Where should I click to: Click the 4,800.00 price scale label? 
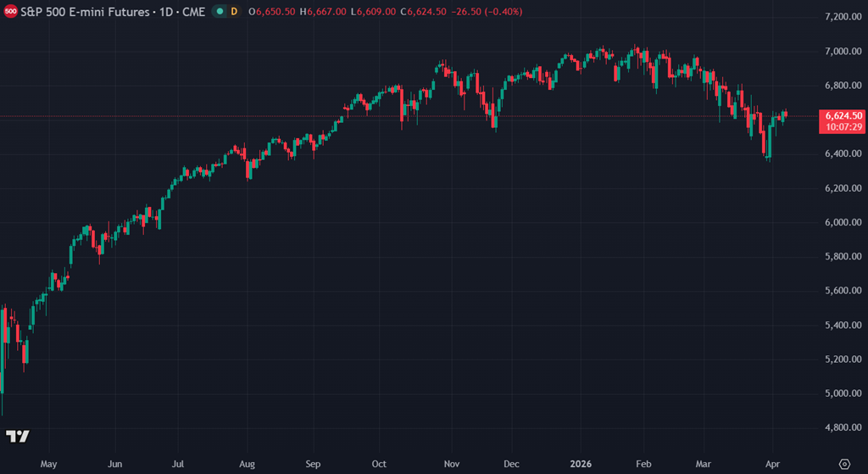[842, 427]
